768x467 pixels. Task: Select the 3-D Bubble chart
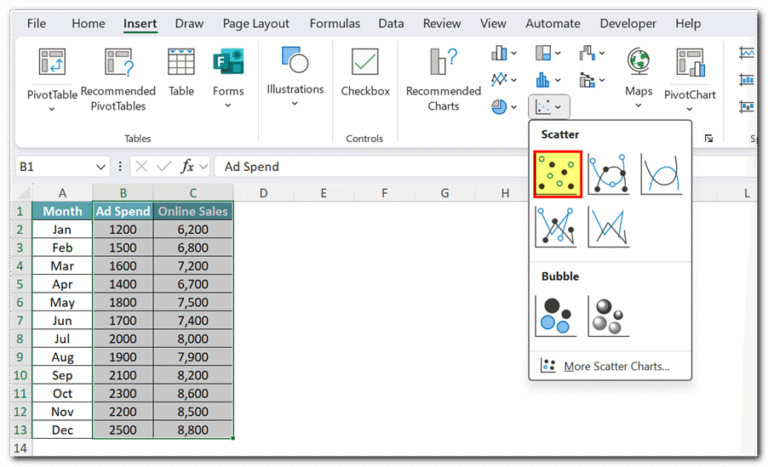(608, 316)
